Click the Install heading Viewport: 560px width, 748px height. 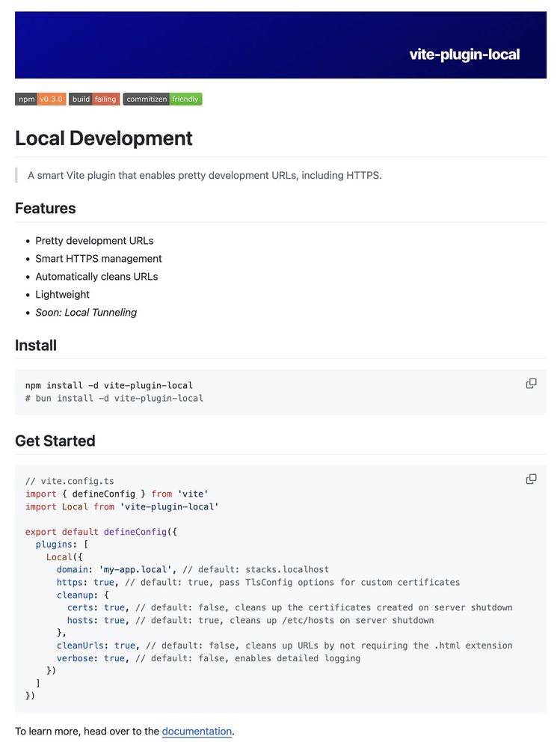[36, 346]
